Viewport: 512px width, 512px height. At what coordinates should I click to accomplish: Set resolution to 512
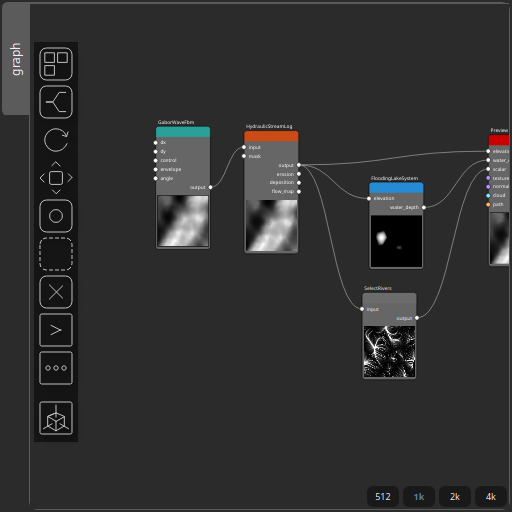pyautogui.click(x=383, y=497)
